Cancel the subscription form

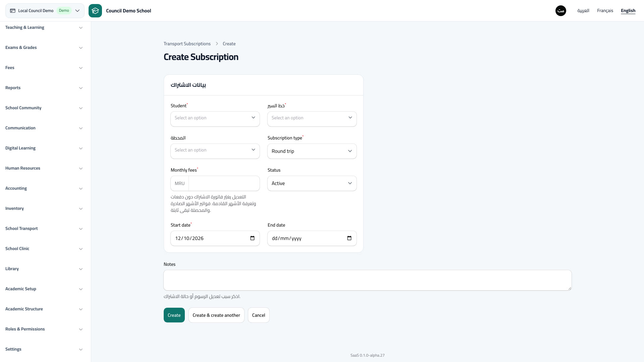coord(259,315)
